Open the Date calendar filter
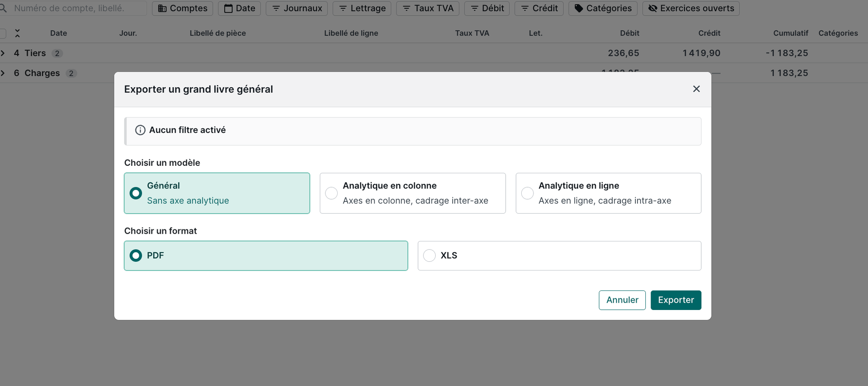 (239, 8)
